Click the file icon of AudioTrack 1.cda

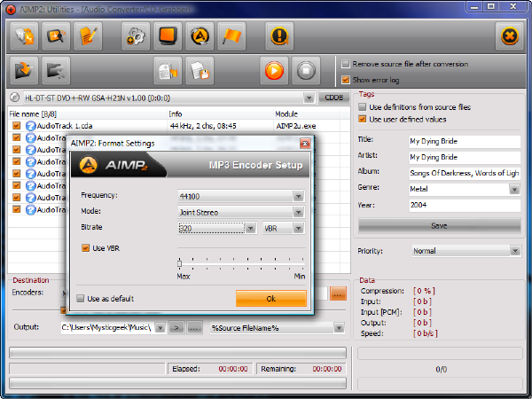pos(30,126)
